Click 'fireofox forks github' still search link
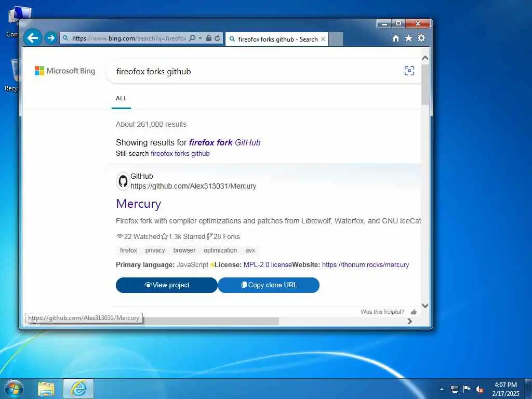 (180, 153)
